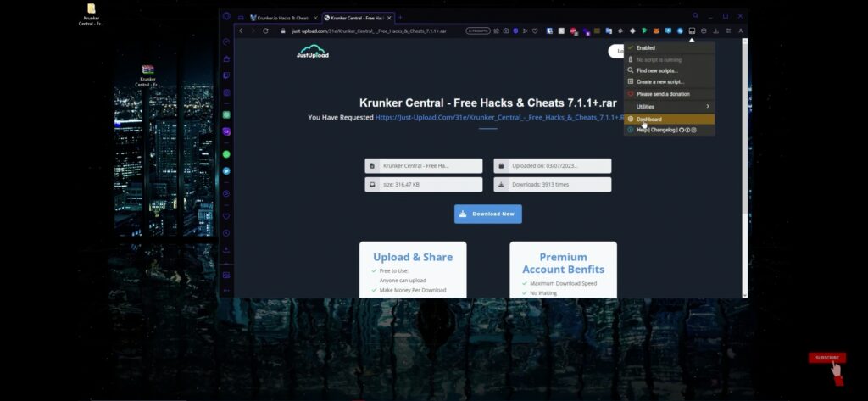
Task: Click the tab islands workspace icon
Action: 241,18
